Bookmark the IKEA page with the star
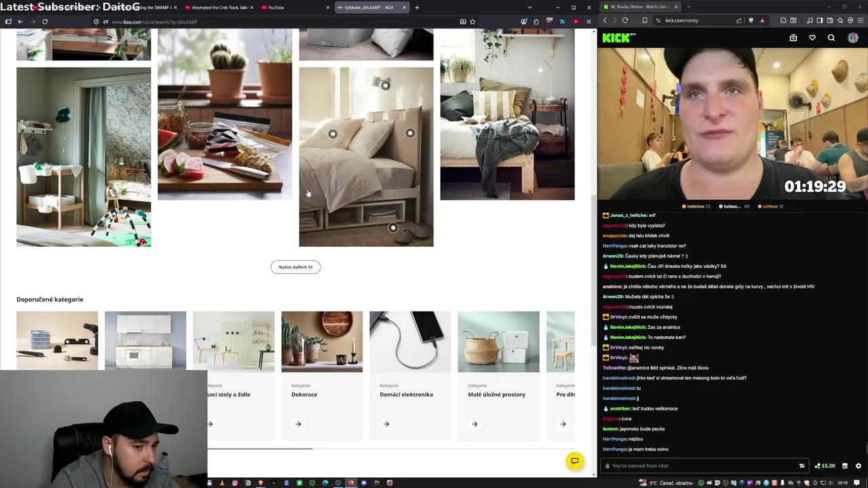 coord(473,22)
